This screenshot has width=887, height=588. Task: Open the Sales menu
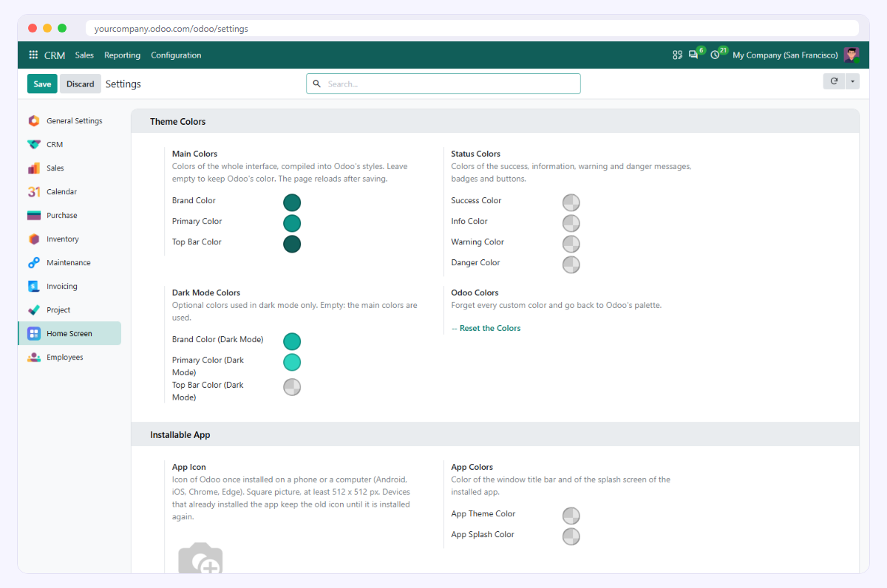point(84,55)
